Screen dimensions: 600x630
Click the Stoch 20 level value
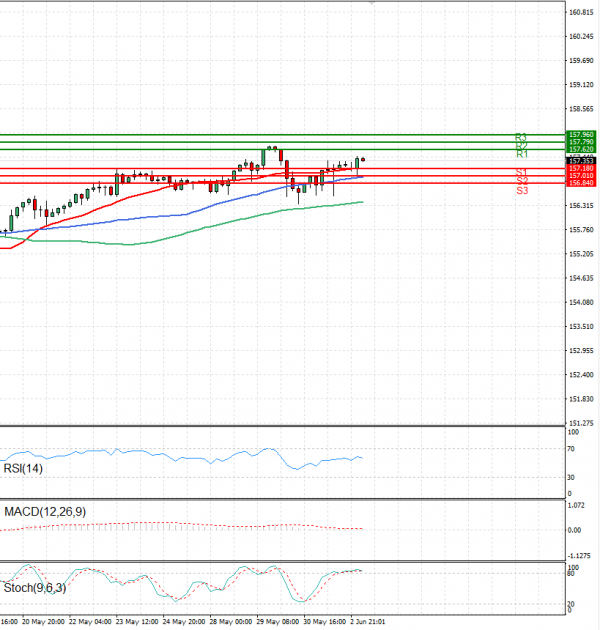571,604
